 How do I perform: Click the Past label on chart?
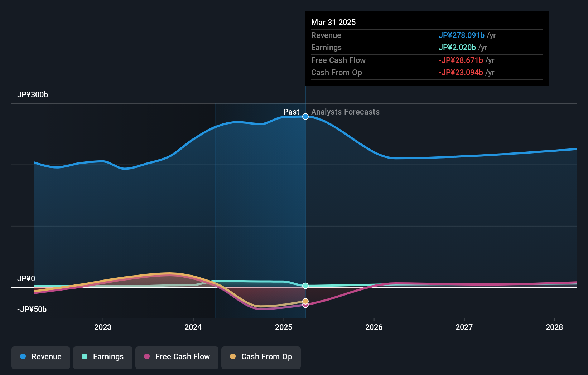(x=291, y=112)
